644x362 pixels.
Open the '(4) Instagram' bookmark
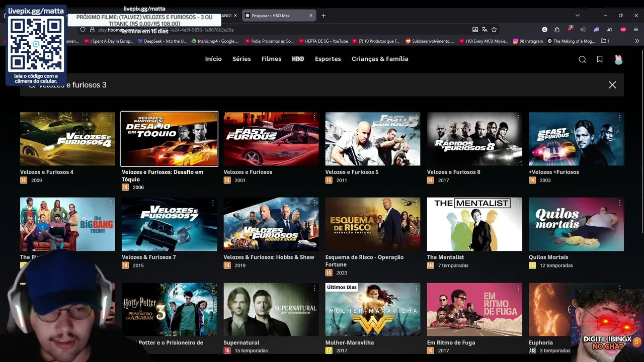click(528, 41)
